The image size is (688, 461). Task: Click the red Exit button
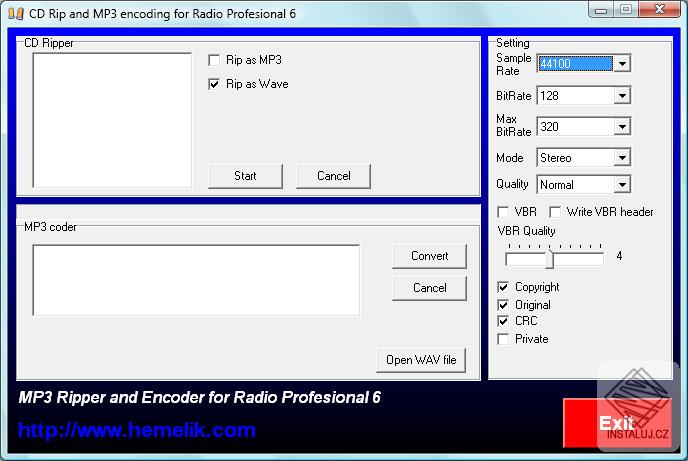(617, 423)
